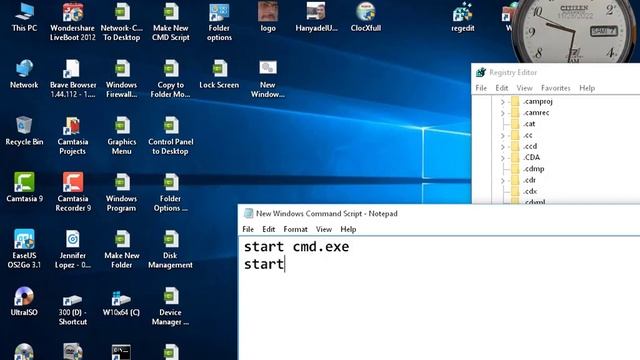Screen dimensions: 640x360
Task: Select Graphics Menu script icon
Action: (122, 135)
